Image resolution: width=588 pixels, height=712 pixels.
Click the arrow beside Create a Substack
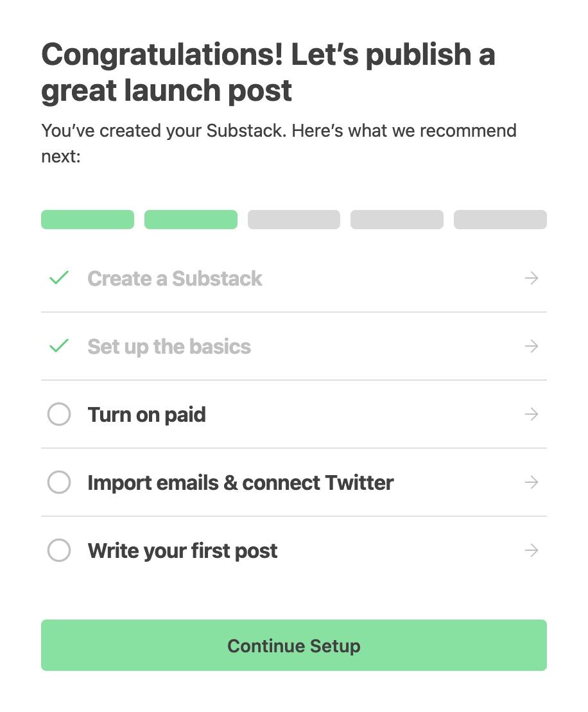point(531,278)
